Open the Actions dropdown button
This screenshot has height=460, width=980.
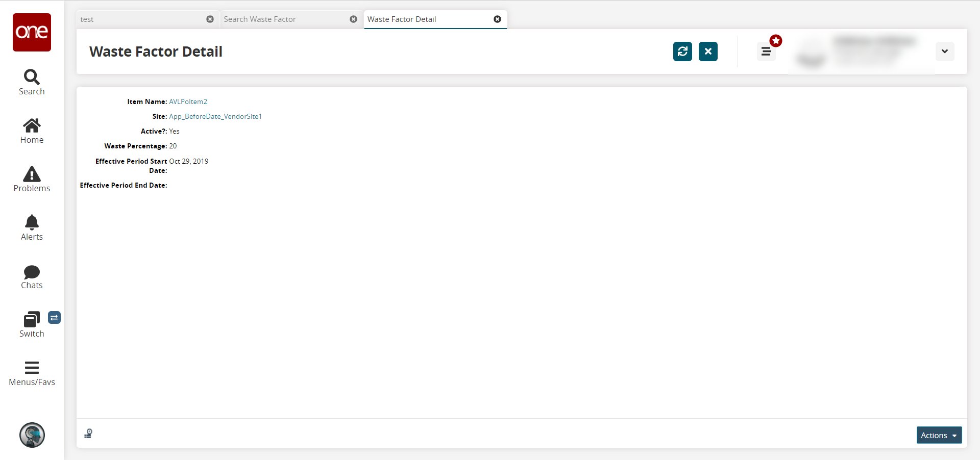[939, 436]
